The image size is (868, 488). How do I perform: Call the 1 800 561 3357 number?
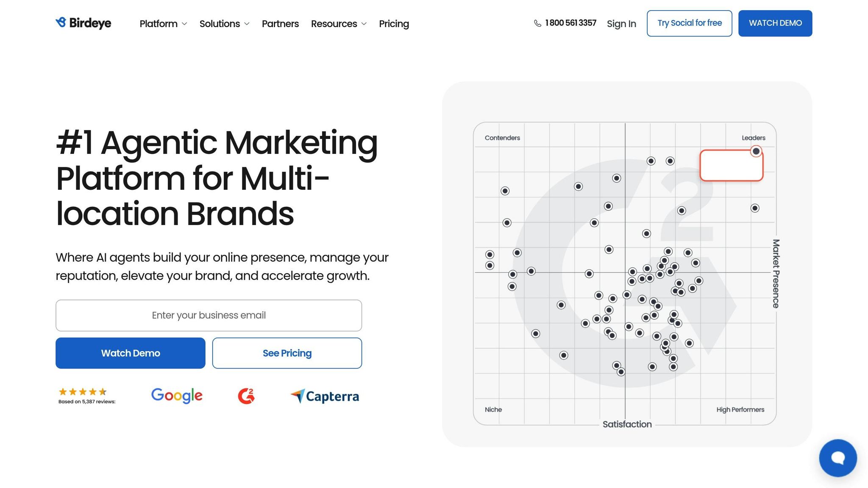point(570,23)
